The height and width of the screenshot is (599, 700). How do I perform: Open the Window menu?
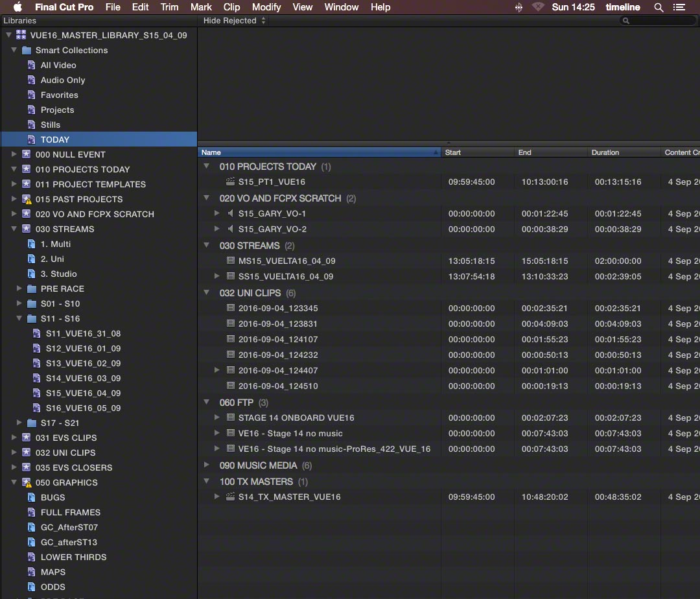(342, 7)
